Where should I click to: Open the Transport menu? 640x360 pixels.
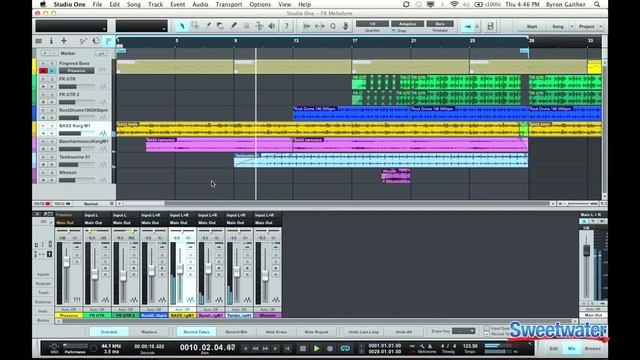click(x=229, y=4)
